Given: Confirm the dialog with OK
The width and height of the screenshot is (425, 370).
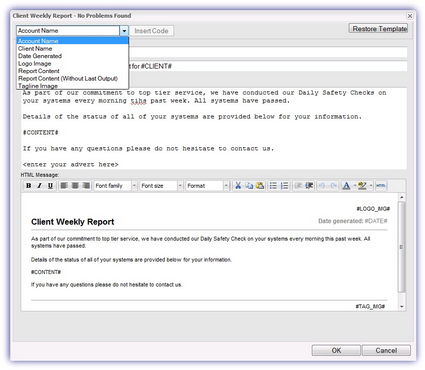Looking at the screenshot, I should pyautogui.click(x=336, y=350).
